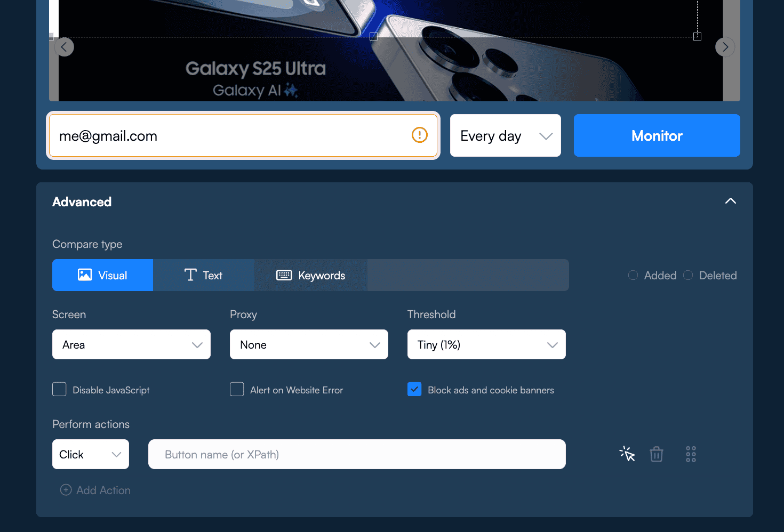Click the Perform actions label
This screenshot has width=784, height=532.
click(91, 424)
